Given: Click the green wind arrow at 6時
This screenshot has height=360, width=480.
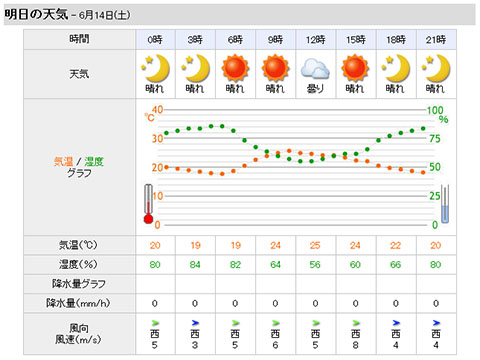Looking at the screenshot, I should [x=235, y=323].
